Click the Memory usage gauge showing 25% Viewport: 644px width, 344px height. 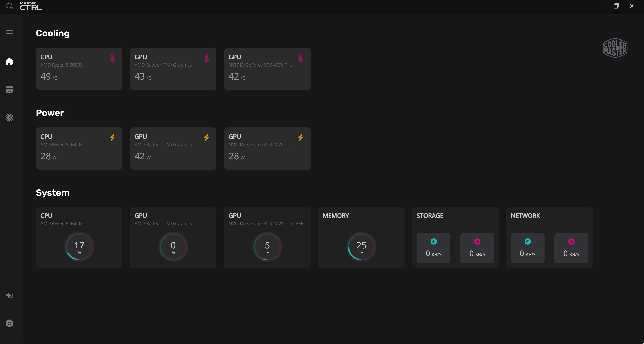[361, 247]
